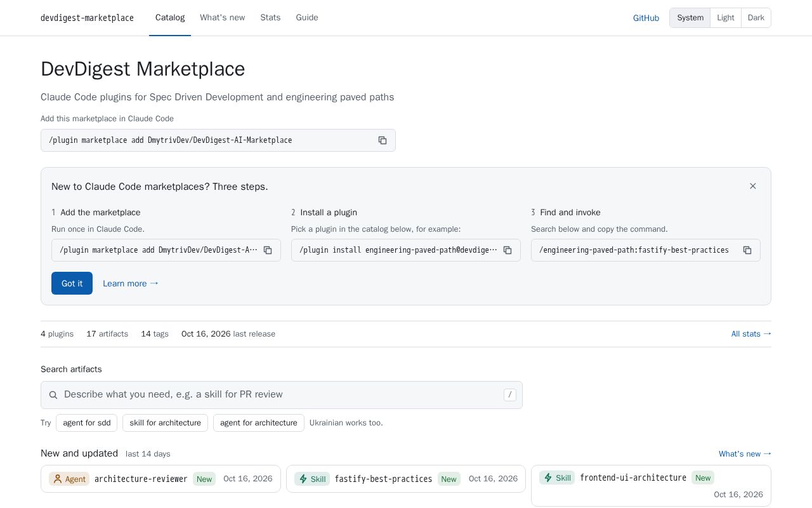Open the architecture-reviewer artifact card
Screen dimensions: 812x508
coord(160,479)
